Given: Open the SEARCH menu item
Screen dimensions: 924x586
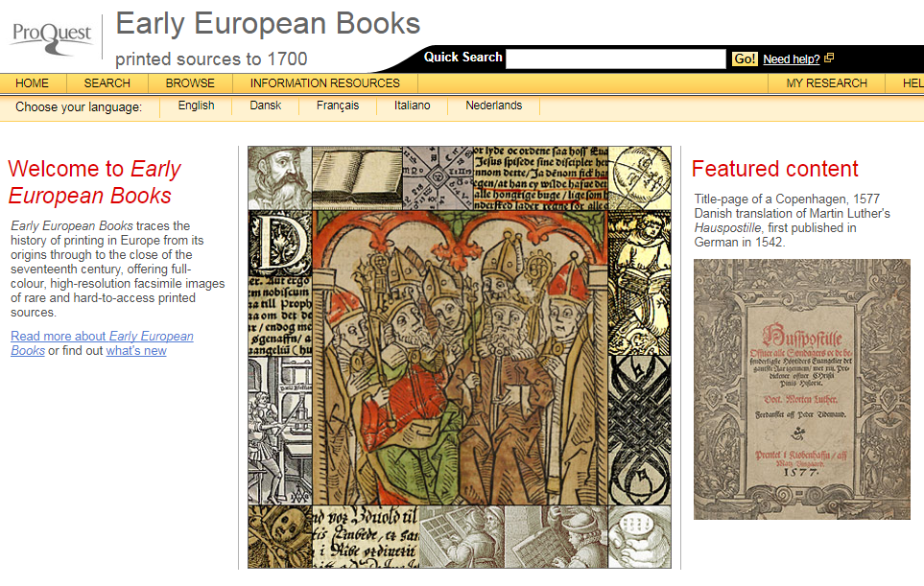Looking at the screenshot, I should pyautogui.click(x=107, y=83).
